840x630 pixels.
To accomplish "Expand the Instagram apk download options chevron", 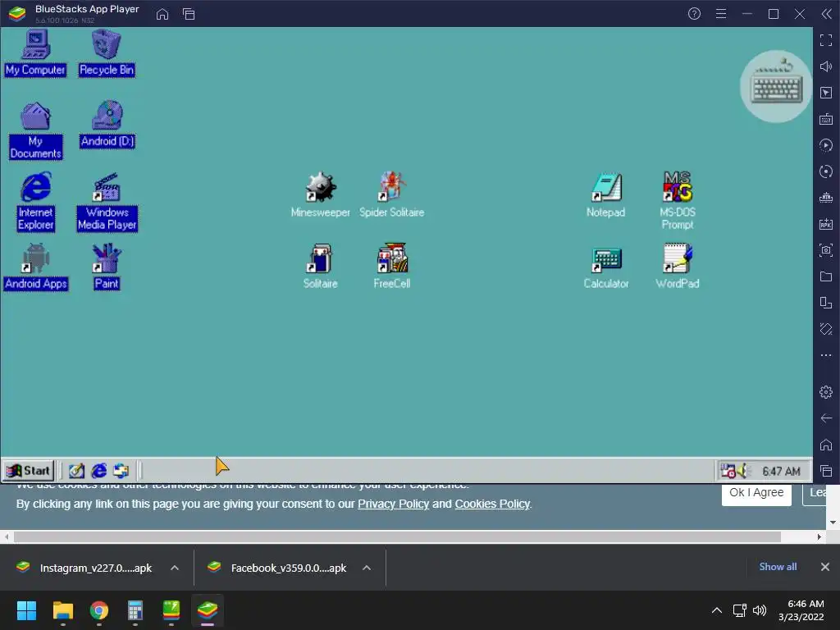I will click(x=175, y=568).
